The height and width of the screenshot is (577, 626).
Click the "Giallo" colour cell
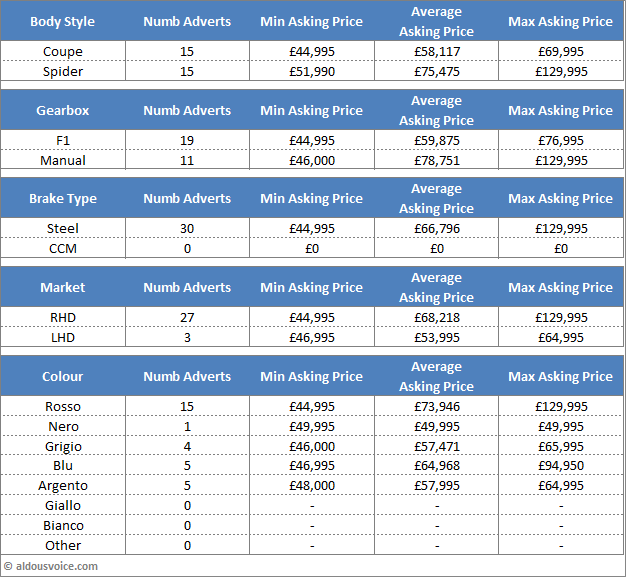(x=63, y=506)
